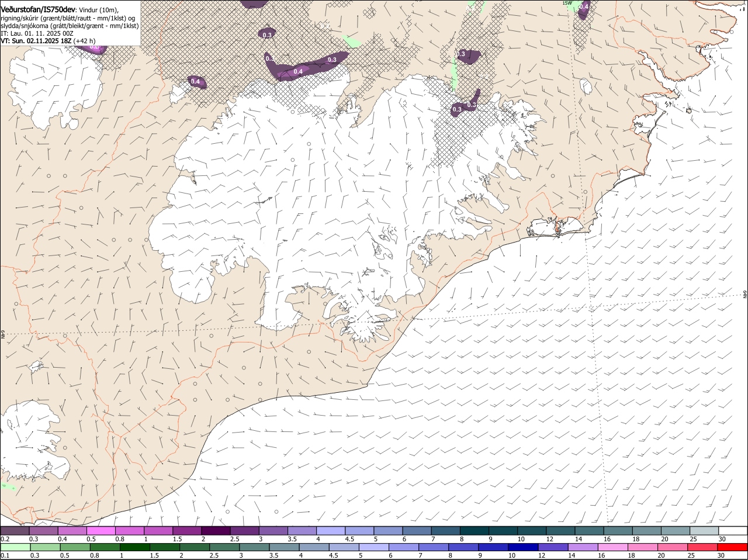Click bottom-row bright red swatch starting at 30
748x560 pixels.
(732, 547)
